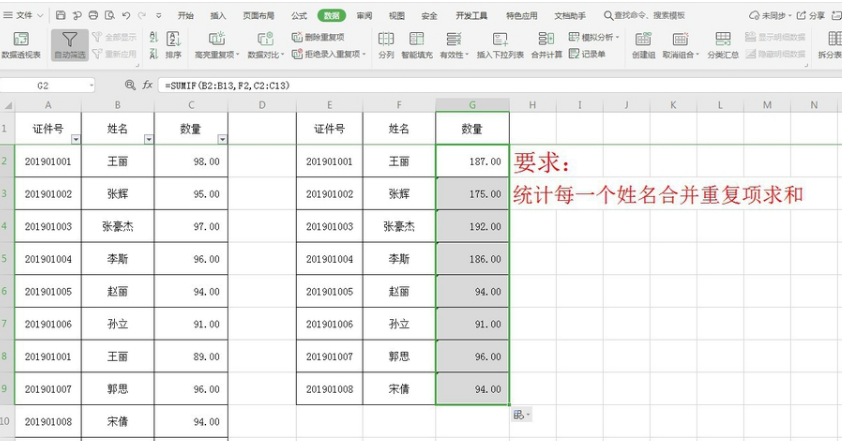The height and width of the screenshot is (441, 842).
Task: Open the 页面布局 (Page Layout) tab
Action: pyautogui.click(x=258, y=16)
